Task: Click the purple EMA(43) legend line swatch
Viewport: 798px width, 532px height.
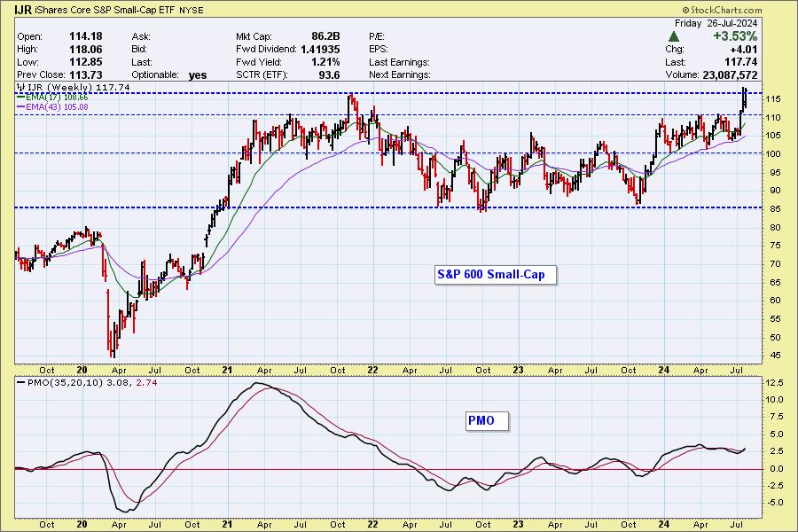Action: click(x=21, y=107)
